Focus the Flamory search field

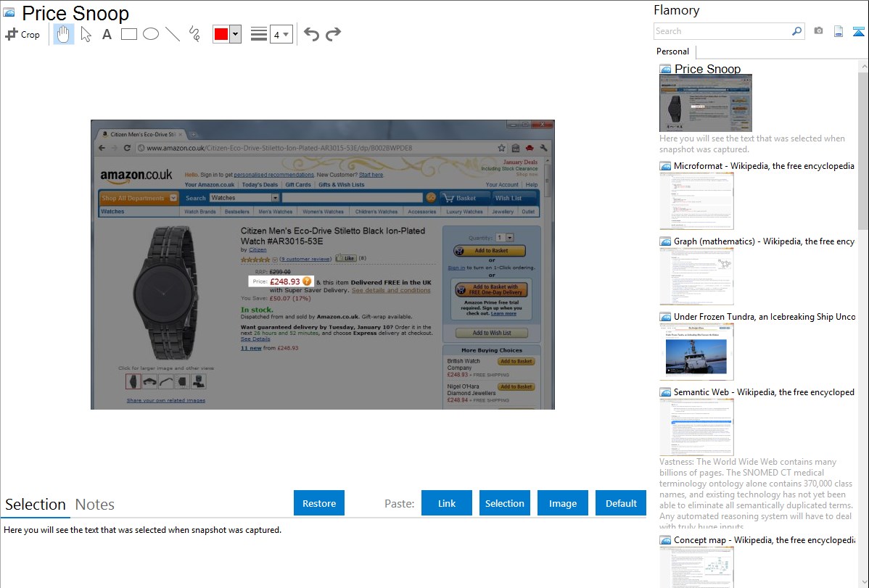coord(722,31)
